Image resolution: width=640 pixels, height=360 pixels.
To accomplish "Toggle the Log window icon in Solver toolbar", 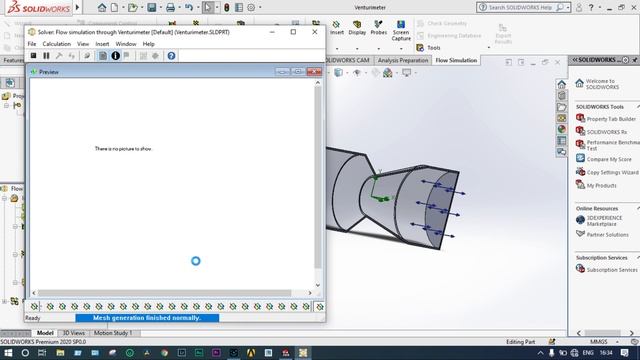I will 103,56.
